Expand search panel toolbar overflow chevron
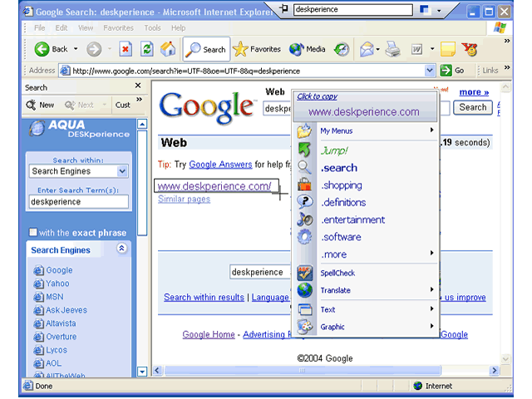The image size is (532, 399). click(139, 100)
